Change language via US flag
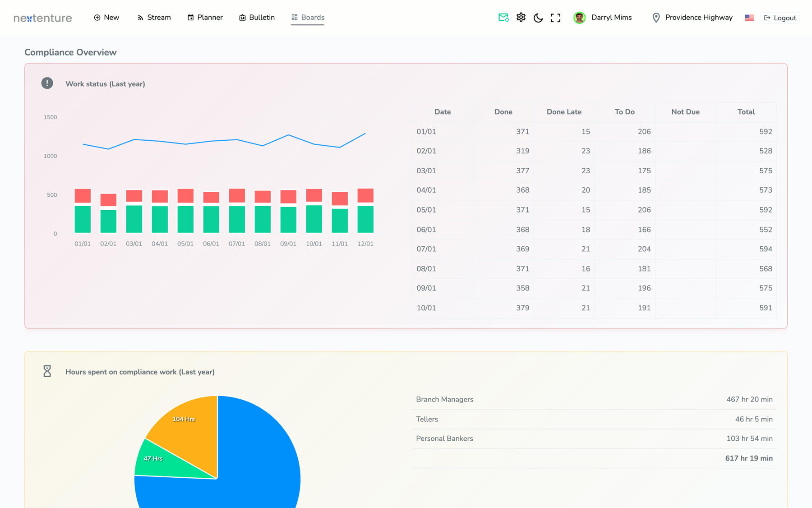The width and height of the screenshot is (812, 508). tap(749, 18)
